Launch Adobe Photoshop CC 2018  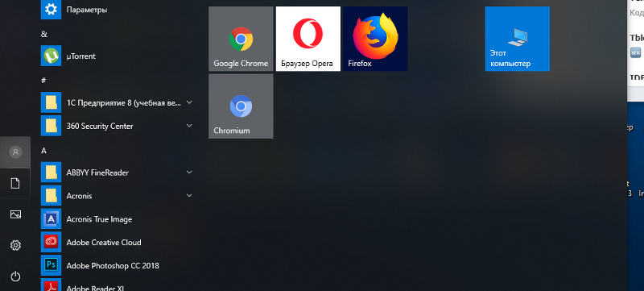coord(117,265)
